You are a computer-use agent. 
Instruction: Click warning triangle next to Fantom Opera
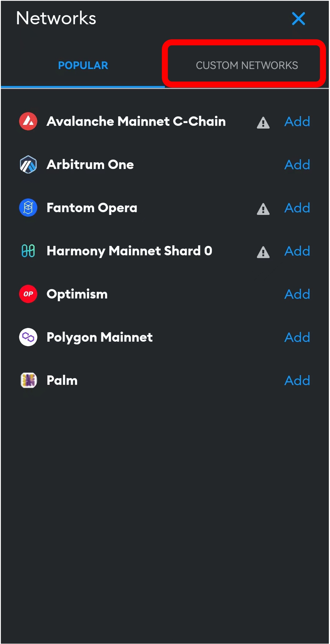263,209
